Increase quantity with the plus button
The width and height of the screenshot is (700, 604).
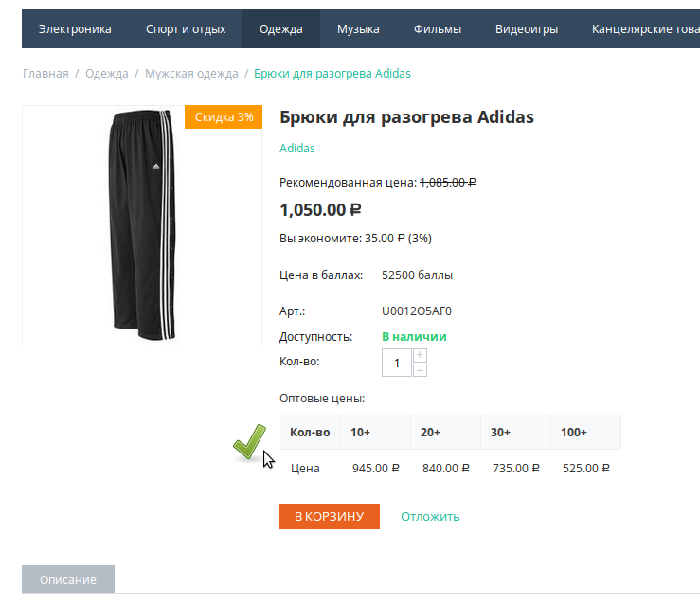pos(421,355)
